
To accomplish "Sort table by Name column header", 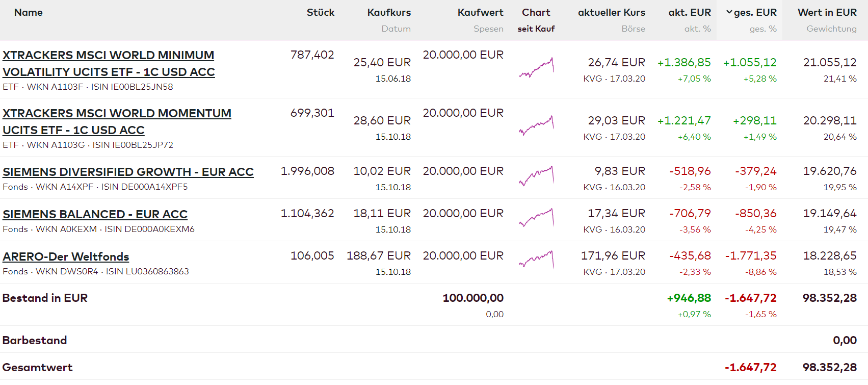I will (x=29, y=13).
